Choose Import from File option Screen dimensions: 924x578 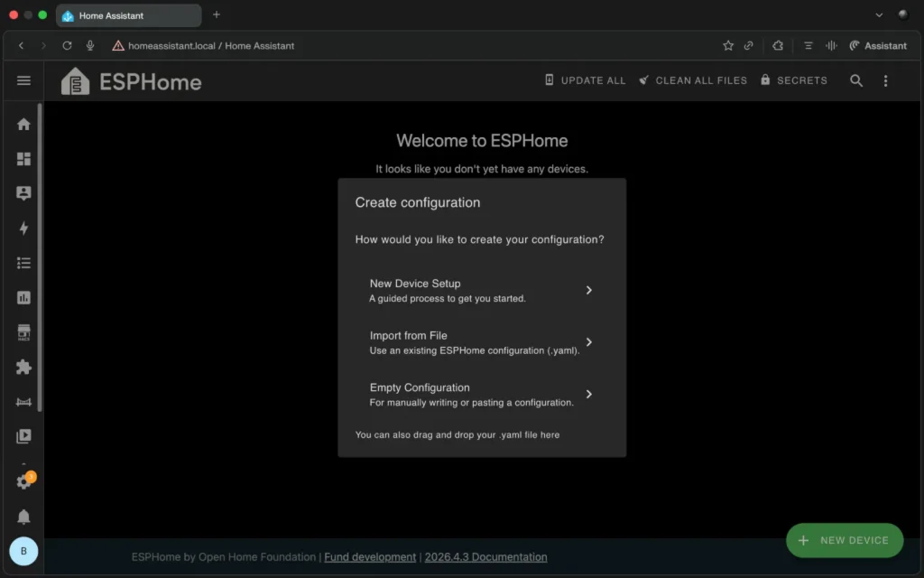click(x=482, y=342)
